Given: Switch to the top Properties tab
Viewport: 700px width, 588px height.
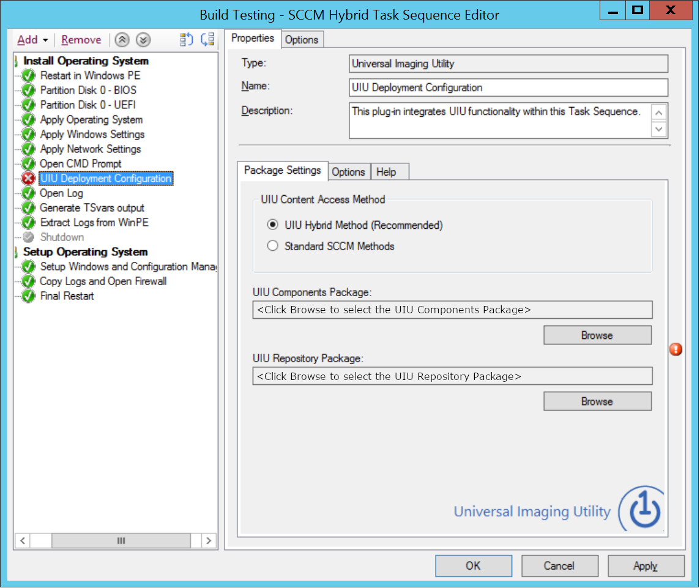Looking at the screenshot, I should [x=253, y=39].
